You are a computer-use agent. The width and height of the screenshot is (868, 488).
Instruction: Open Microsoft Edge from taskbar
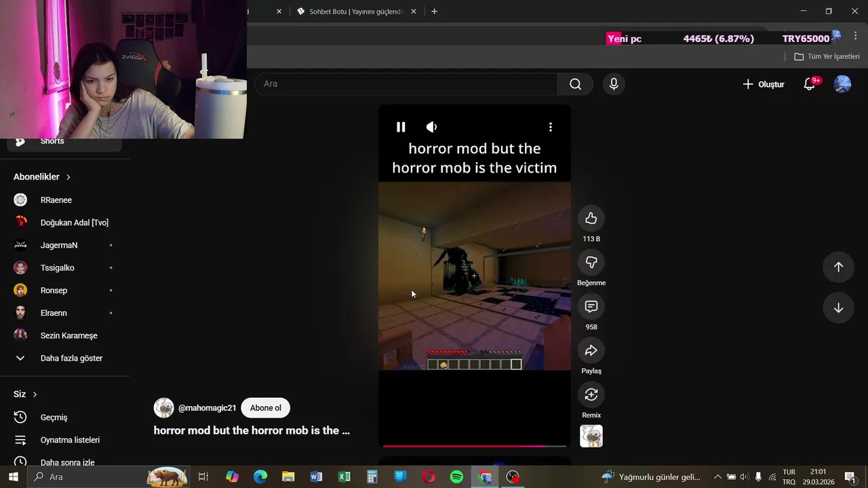[x=260, y=476]
